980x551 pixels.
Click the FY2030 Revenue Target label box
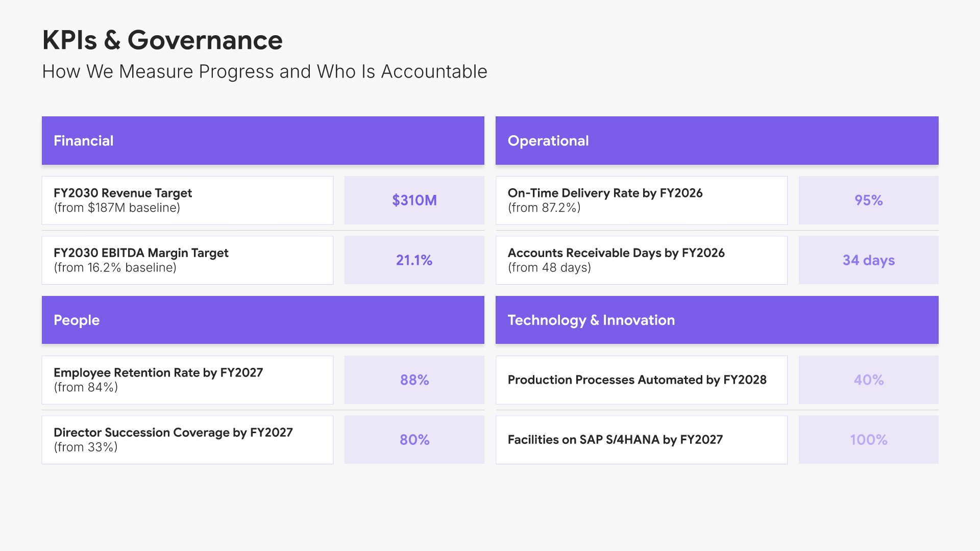[187, 200]
